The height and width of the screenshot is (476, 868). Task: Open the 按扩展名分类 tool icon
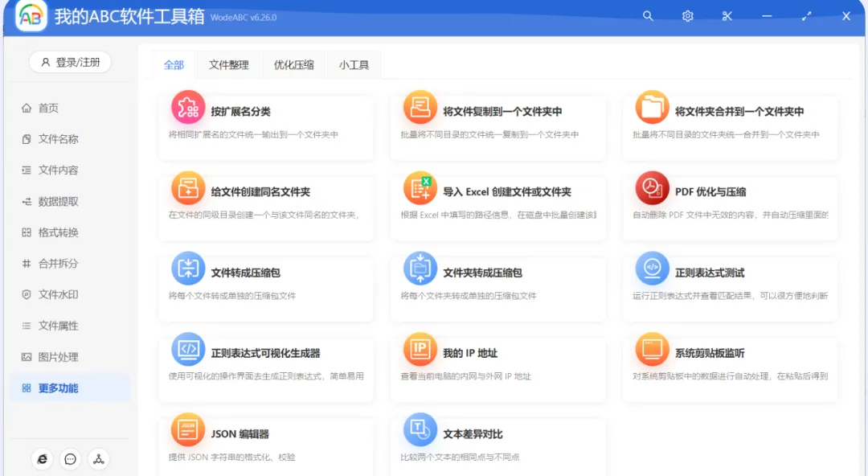click(x=188, y=107)
